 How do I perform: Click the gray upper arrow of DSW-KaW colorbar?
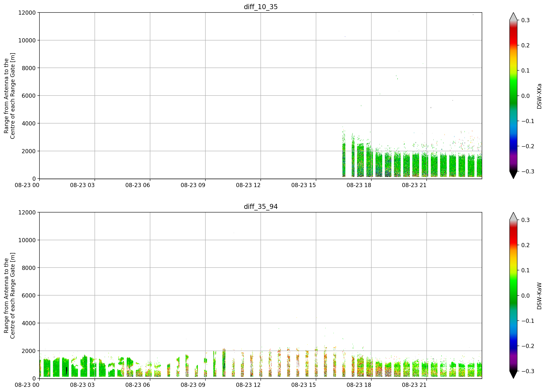pos(513,216)
